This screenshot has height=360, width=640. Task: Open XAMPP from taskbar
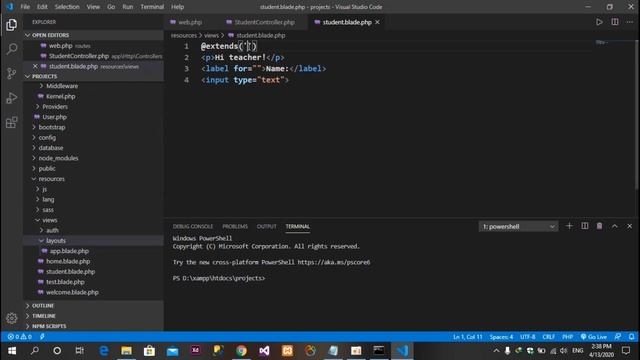(287, 351)
